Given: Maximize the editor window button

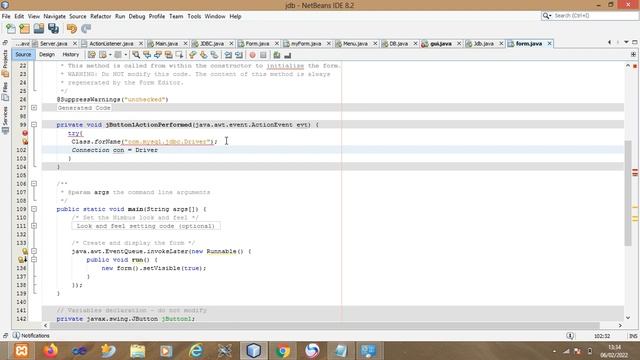Looking at the screenshot, I should point(634,42).
